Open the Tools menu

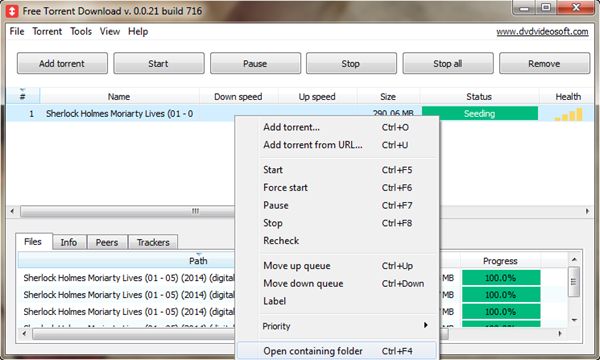tap(81, 31)
